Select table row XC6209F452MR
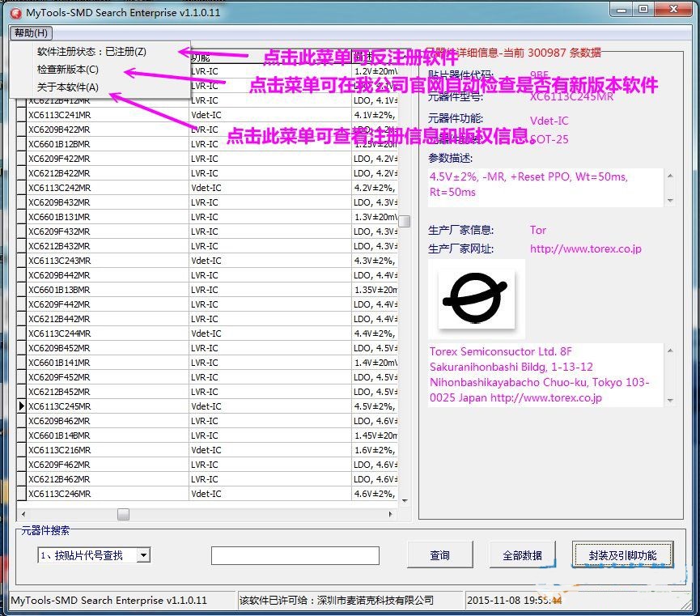The width and height of the screenshot is (700, 616). 207,377
